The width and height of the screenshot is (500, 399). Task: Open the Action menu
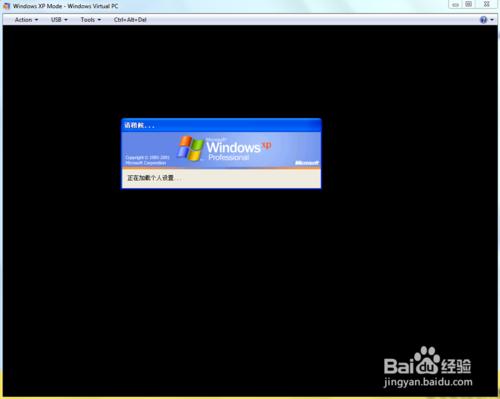coord(26,20)
